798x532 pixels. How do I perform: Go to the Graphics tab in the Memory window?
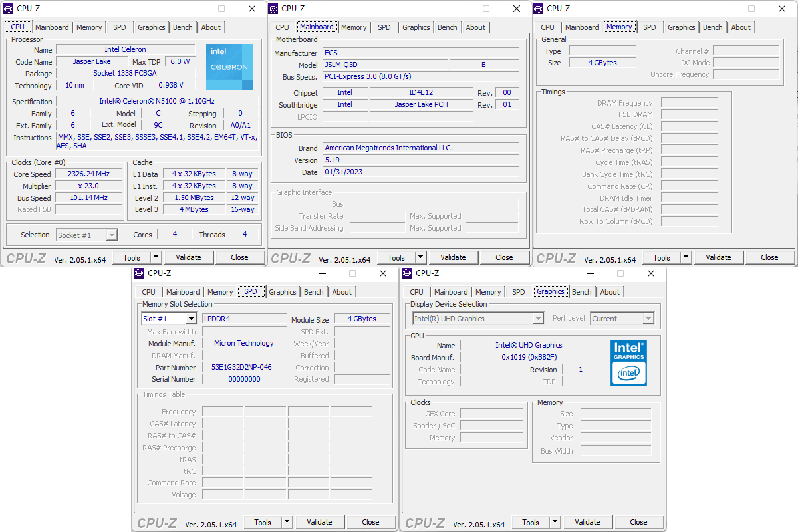(x=682, y=27)
